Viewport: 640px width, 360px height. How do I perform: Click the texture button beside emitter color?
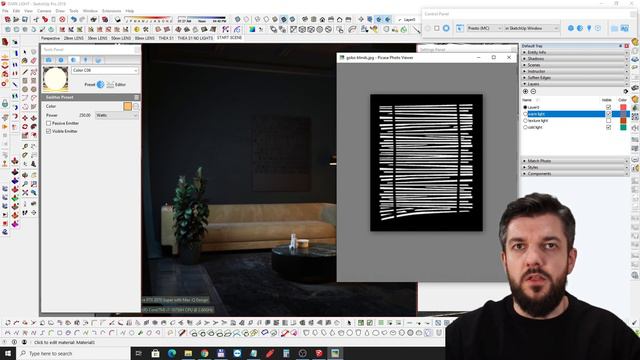click(x=136, y=106)
